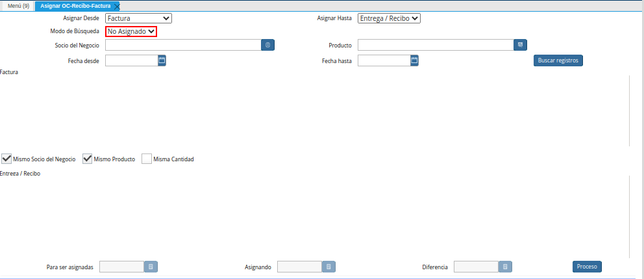644x279 pixels.
Task: Open the Asignar Hasta dropdown
Action: tap(389, 18)
